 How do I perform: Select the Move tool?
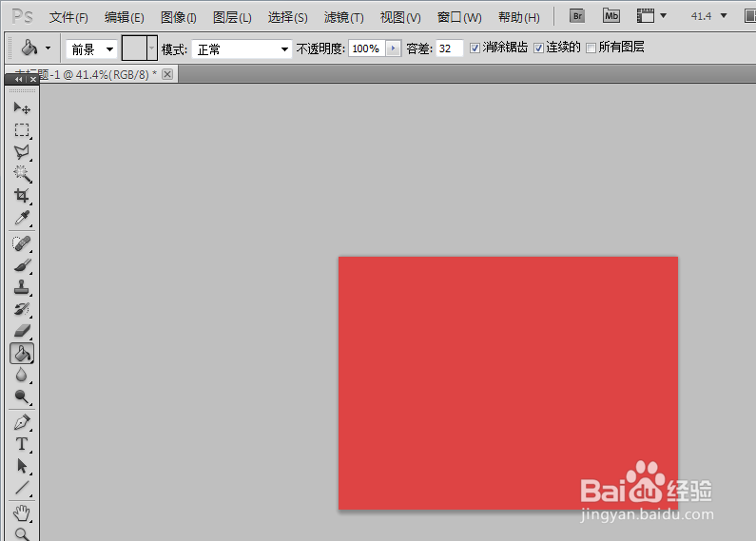(x=22, y=107)
